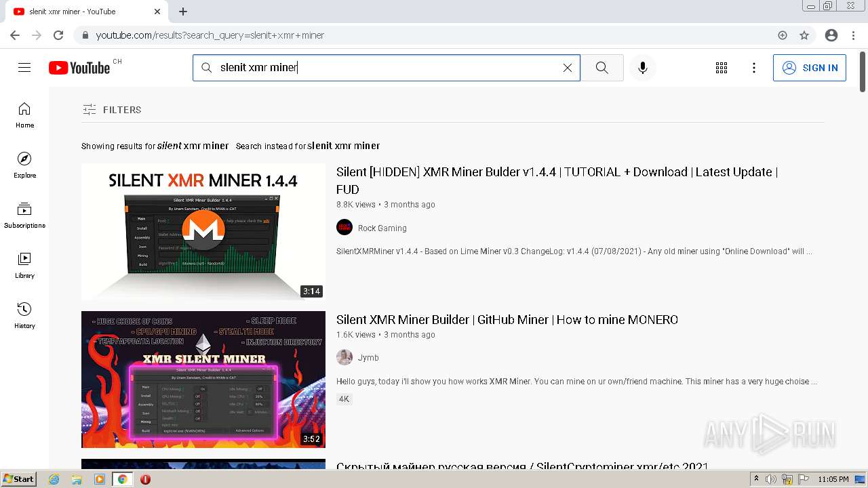Open the Chrome three-dot menu

[x=852, y=35]
